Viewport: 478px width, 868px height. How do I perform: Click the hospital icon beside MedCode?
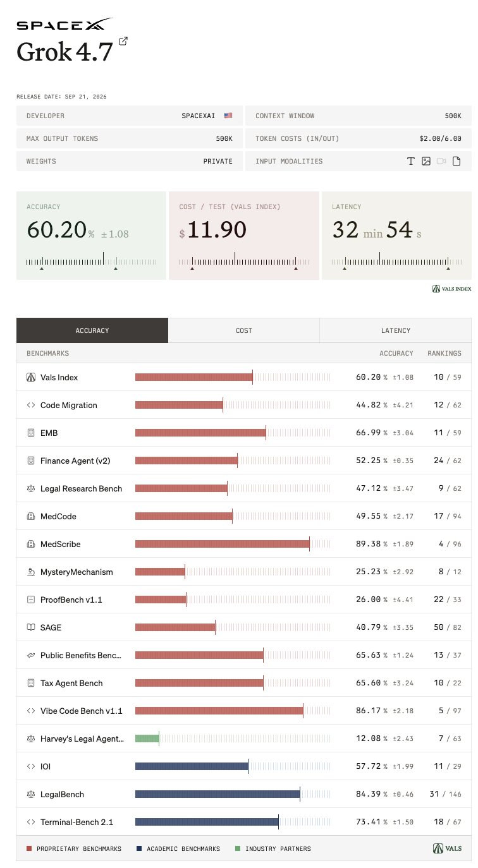coord(31,516)
